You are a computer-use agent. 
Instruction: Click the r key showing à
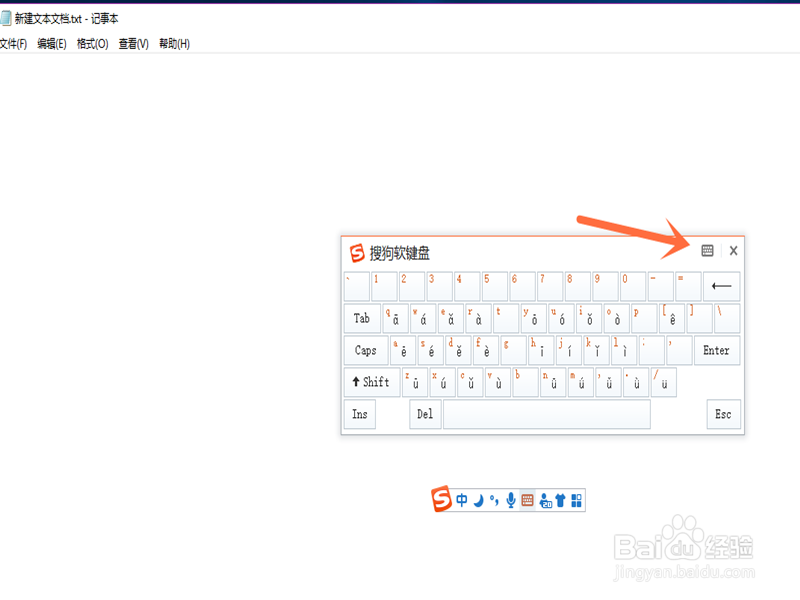[478, 318]
